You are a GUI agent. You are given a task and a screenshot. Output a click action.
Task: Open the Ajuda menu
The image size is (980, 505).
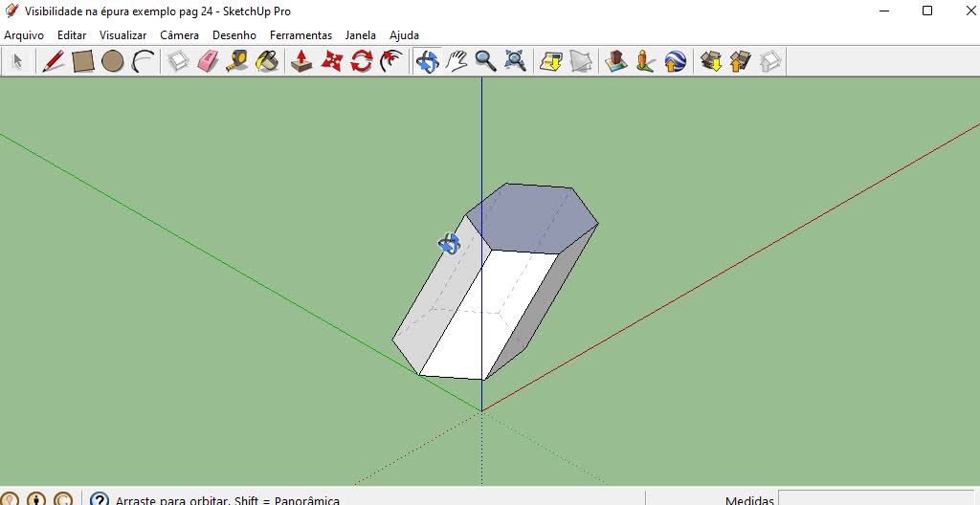click(405, 35)
